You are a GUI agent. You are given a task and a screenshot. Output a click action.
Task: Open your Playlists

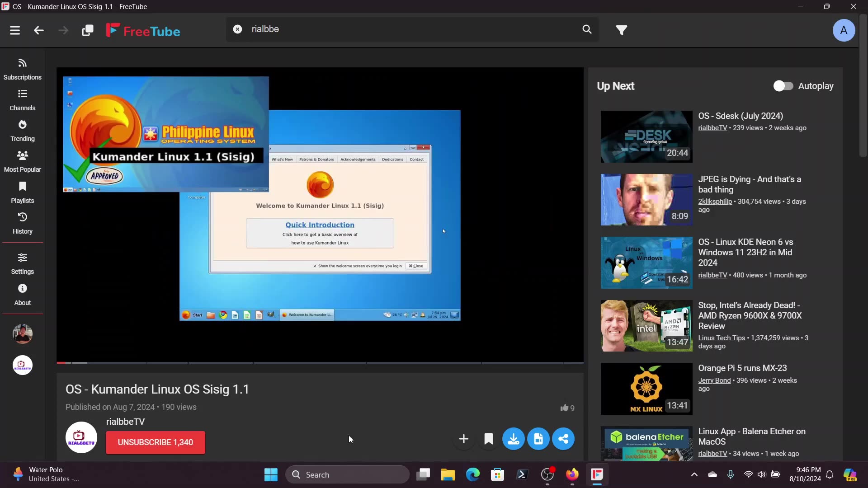(x=22, y=192)
